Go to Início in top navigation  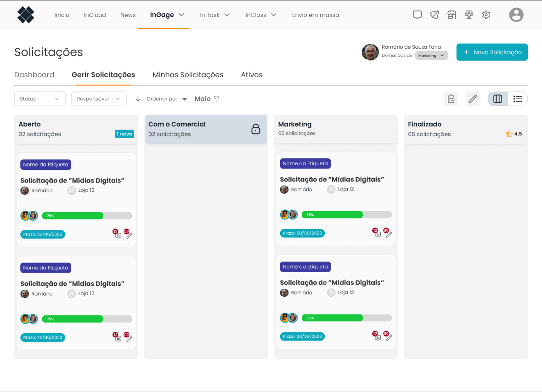(62, 15)
